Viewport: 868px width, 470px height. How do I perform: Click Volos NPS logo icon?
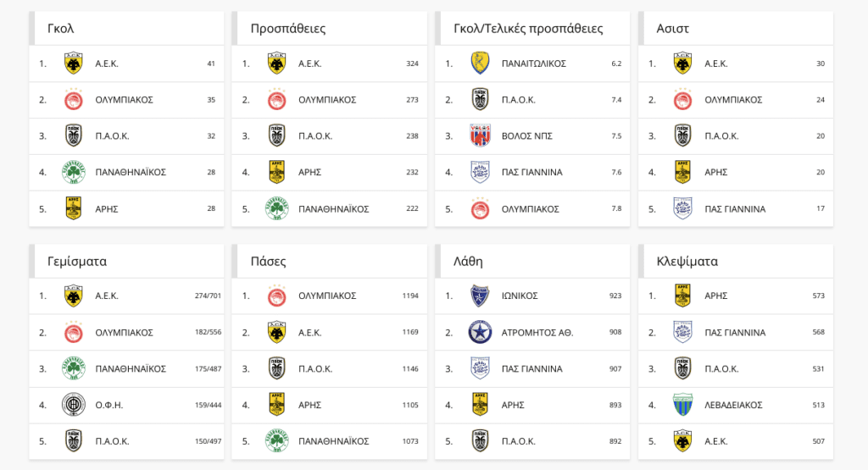click(480, 136)
